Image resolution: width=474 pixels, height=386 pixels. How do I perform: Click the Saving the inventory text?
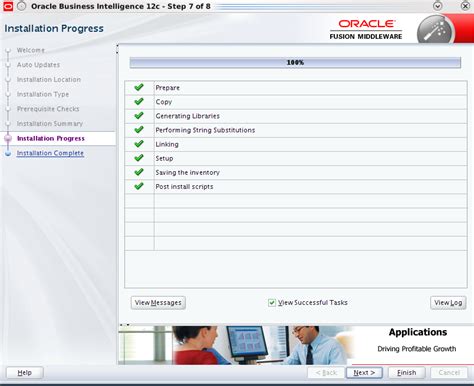[188, 172]
